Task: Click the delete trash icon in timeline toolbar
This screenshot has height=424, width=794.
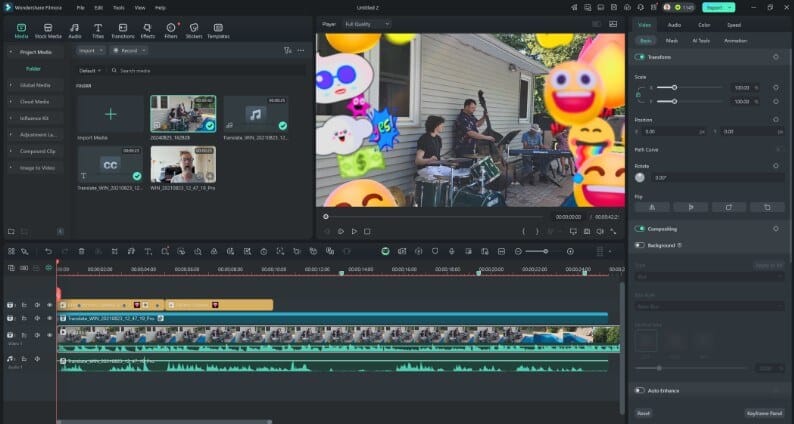Action: [81, 251]
